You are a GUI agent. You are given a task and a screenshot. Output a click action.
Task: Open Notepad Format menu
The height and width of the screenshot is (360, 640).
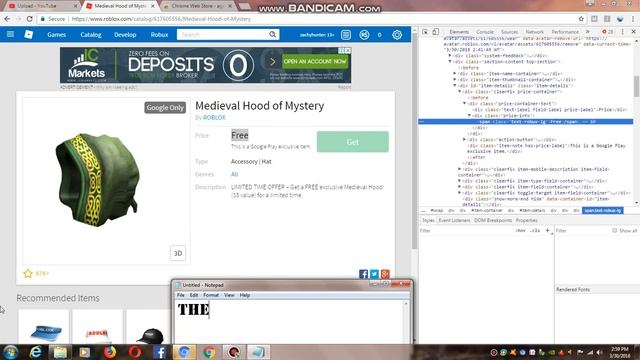coord(211,295)
